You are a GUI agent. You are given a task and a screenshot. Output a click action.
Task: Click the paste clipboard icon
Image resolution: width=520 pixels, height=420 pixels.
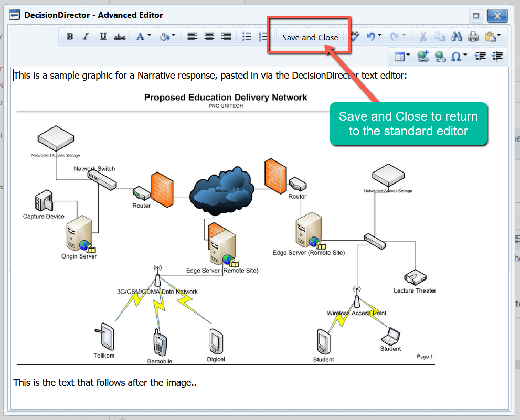pyautogui.click(x=490, y=37)
